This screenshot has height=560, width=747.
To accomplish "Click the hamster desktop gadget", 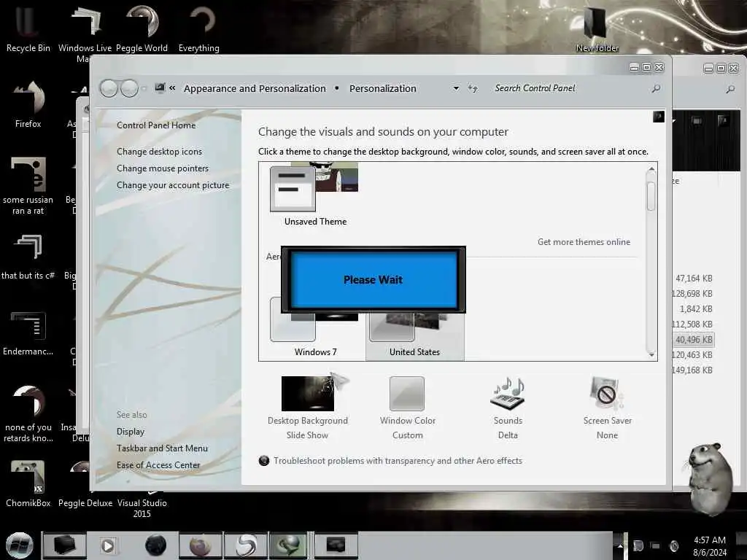I will (x=710, y=478).
